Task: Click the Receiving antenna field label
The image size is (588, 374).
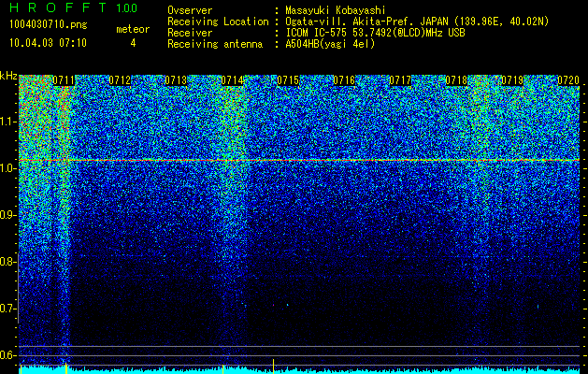Action: point(215,44)
